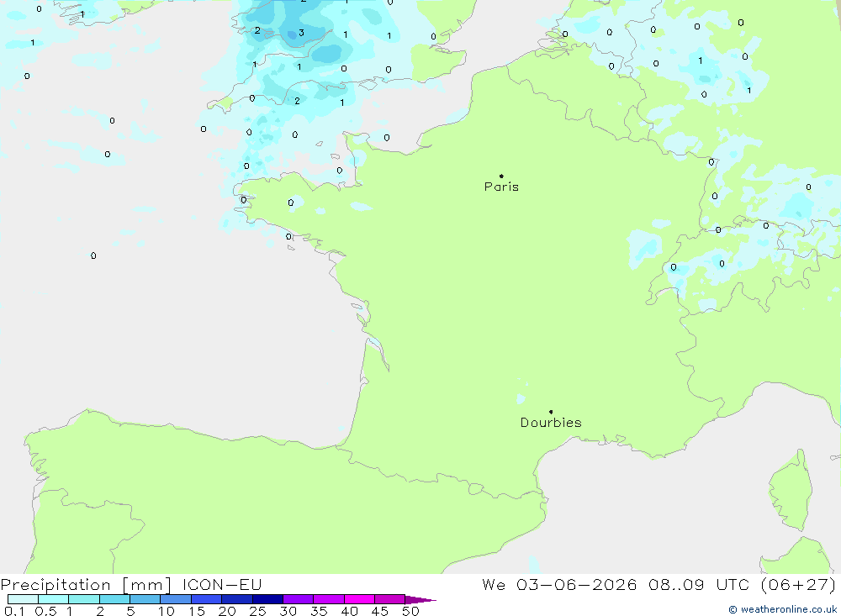Click the 20–25 mm legend color swatch
Image resolution: width=841 pixels, height=616 pixels.
[237, 599]
